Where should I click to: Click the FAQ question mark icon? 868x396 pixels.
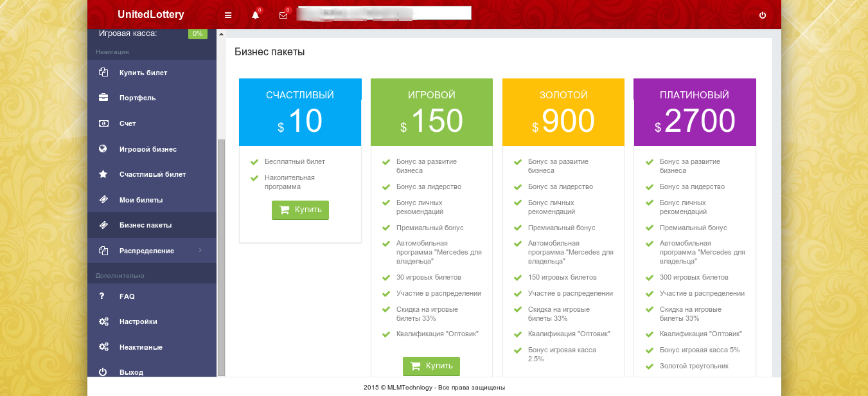point(102,296)
